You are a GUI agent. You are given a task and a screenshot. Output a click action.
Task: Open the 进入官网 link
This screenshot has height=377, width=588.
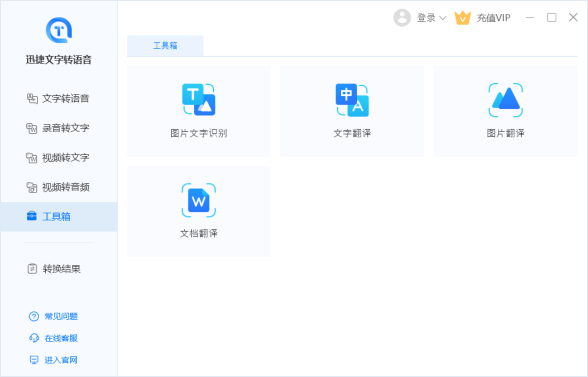(x=61, y=360)
